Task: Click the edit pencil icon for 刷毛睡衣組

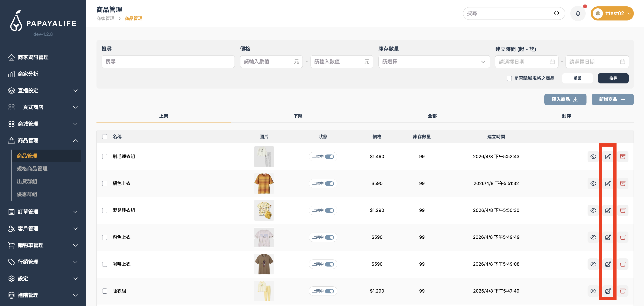Action: tap(608, 156)
